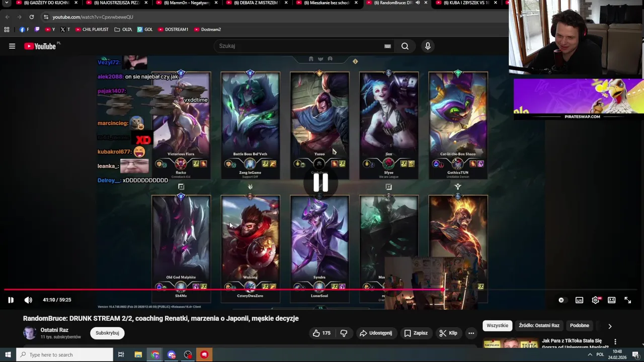644x362 pixels.
Task: Switch to the NAJOSTRZEJSZA PIZZA tab
Action: pos(116,3)
